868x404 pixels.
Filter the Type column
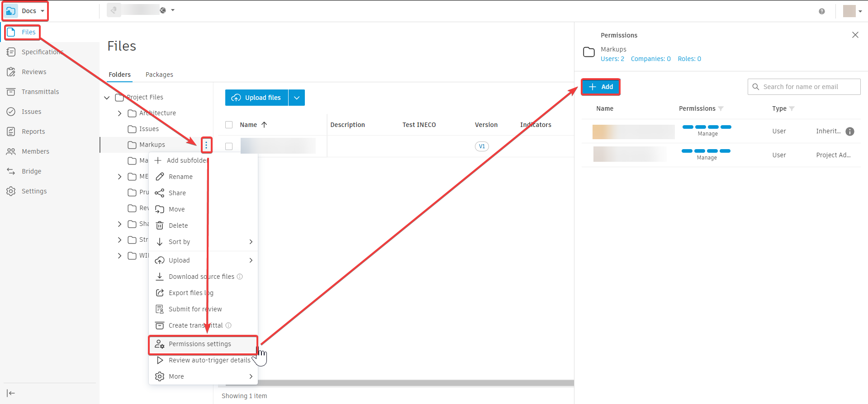click(792, 108)
